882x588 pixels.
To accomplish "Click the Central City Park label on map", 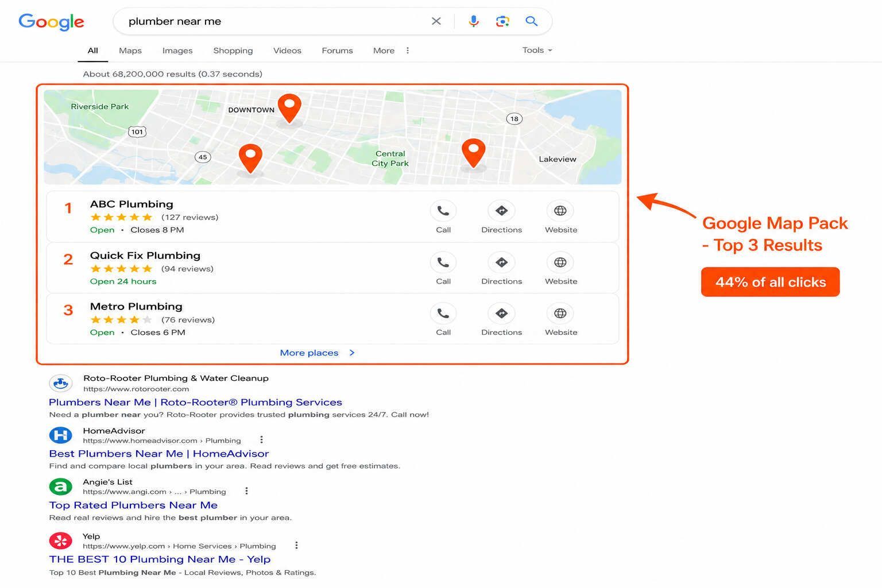I will [390, 158].
